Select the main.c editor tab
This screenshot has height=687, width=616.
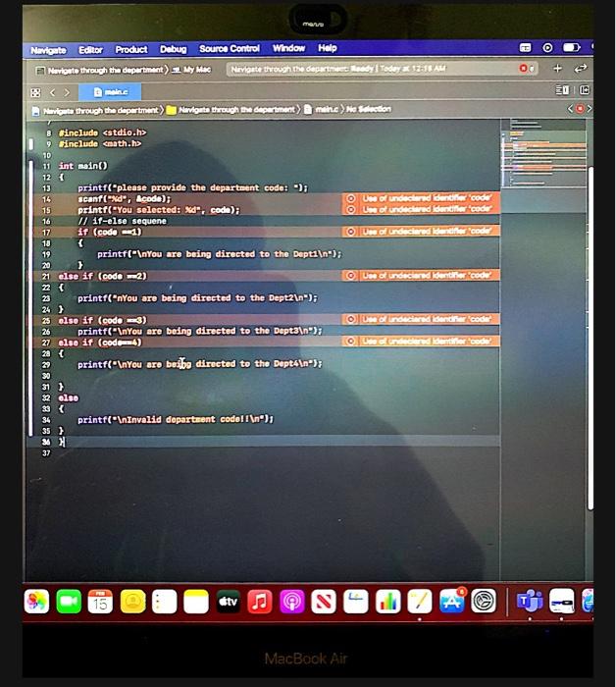click(110, 92)
